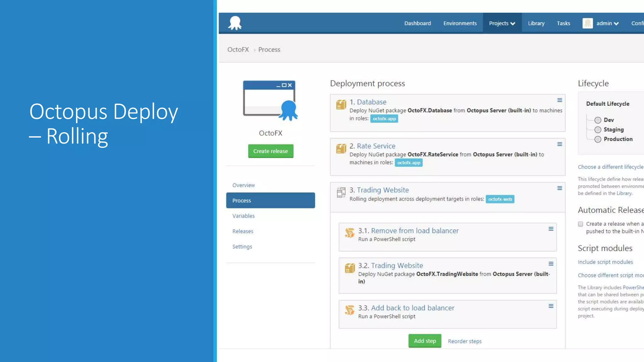Image resolution: width=644 pixels, height=362 pixels.
Task: Click the Rate Service step package icon
Action: coord(341,148)
